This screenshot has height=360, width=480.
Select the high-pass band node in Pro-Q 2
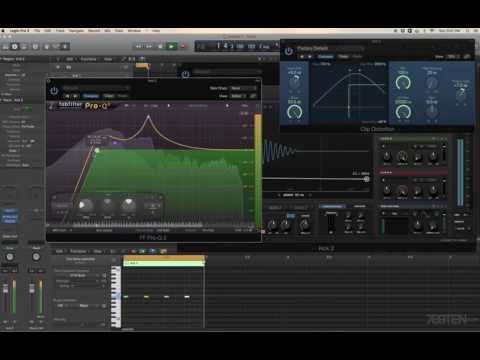click(x=97, y=151)
